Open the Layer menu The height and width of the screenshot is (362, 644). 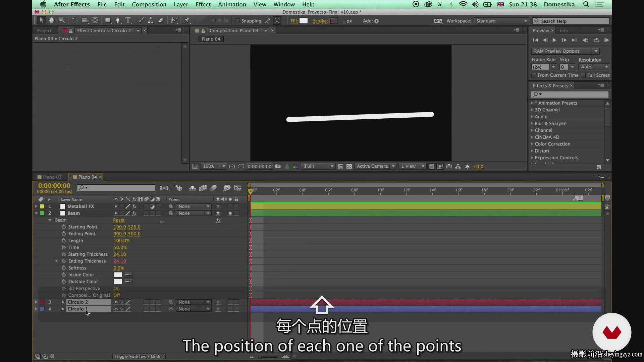coord(181,4)
